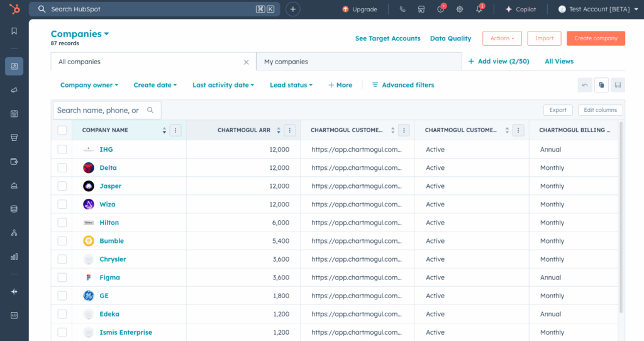The width and height of the screenshot is (644, 341).
Task: Select the Jasper row checkbox
Action: coord(62,186)
